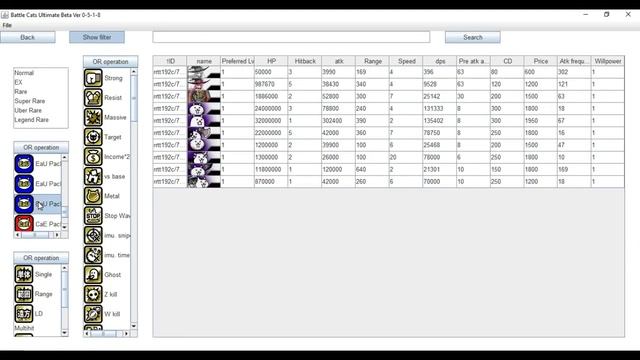The image size is (640, 360).
Task: Open the File menu
Action: (x=7, y=25)
